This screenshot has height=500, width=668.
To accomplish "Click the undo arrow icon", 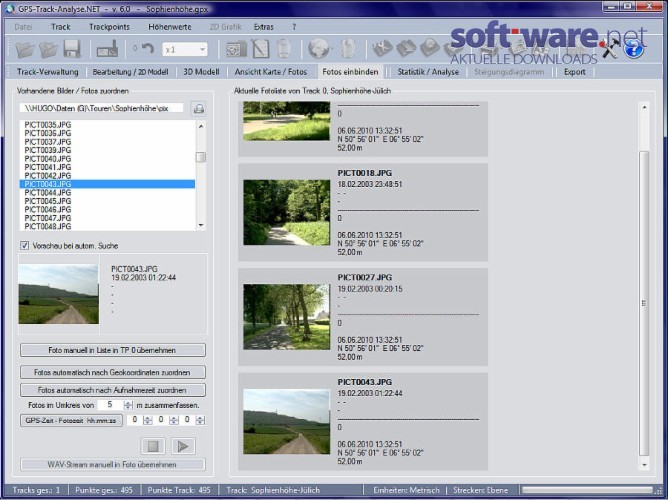I will click(148, 49).
